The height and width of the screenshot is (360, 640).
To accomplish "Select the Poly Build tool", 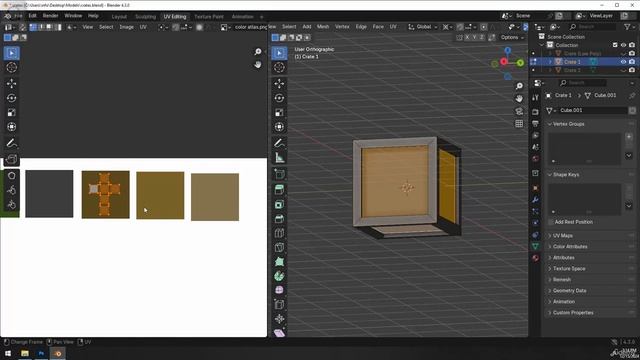I will 279,262.
